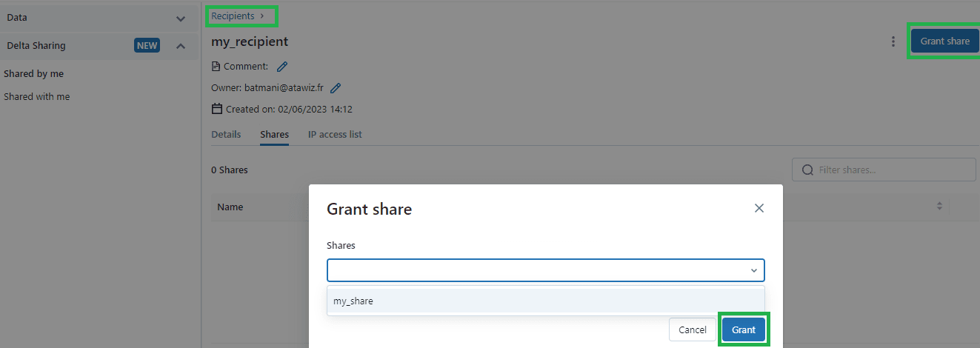Switch to the Details tab
Screen dimensions: 980x348
tap(226, 135)
